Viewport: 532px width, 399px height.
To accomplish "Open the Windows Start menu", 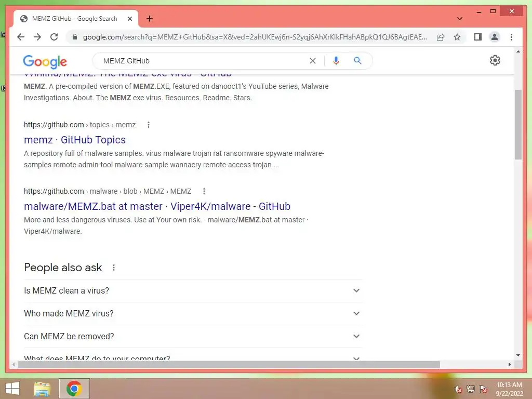I will click(12, 389).
